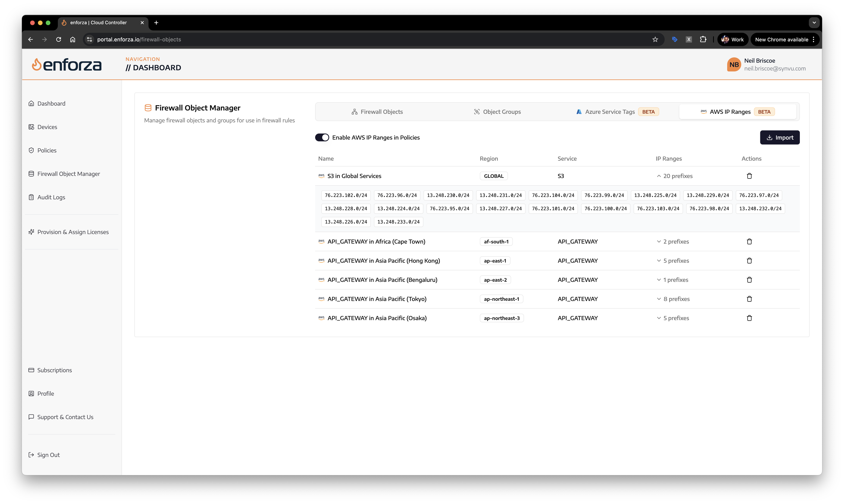Open Devices from the sidebar
844x504 pixels.
[x=47, y=127]
